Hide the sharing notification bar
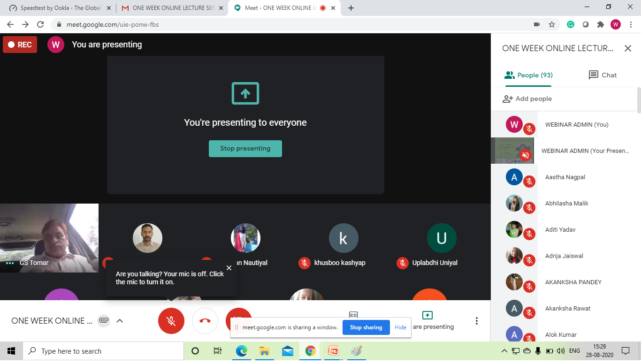 click(x=400, y=327)
